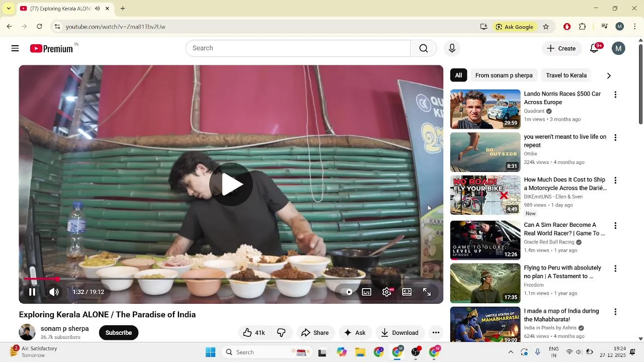
Task: Go to YouTube Premium home logo
Action: [x=51, y=48]
